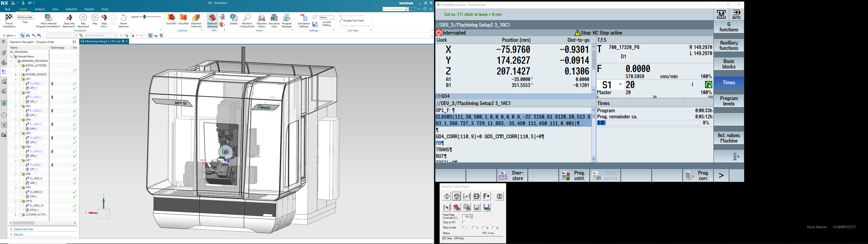868x244 pixels.
Task: Open the Render ribbon tab
Action: pyautogui.click(x=89, y=9)
